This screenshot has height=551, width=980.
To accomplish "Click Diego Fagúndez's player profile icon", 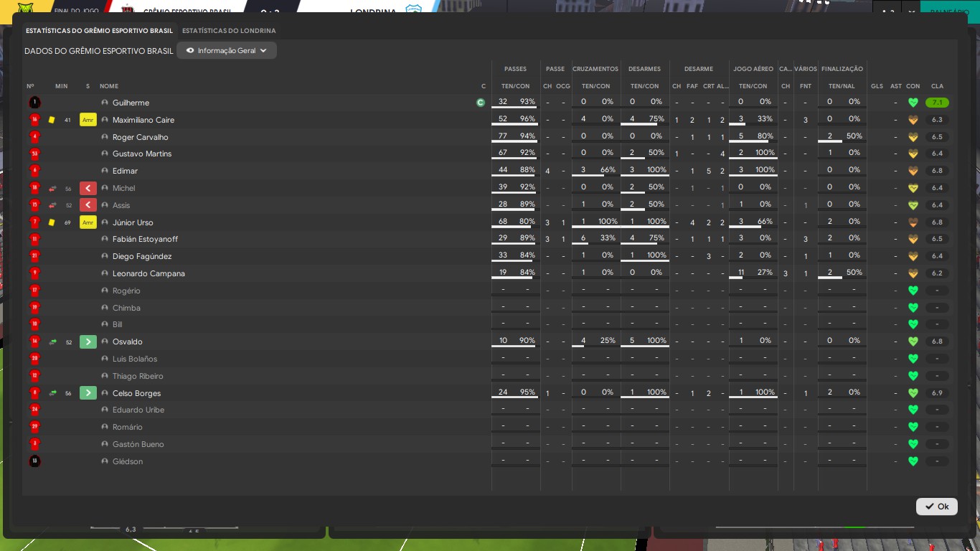I will click(x=105, y=256).
